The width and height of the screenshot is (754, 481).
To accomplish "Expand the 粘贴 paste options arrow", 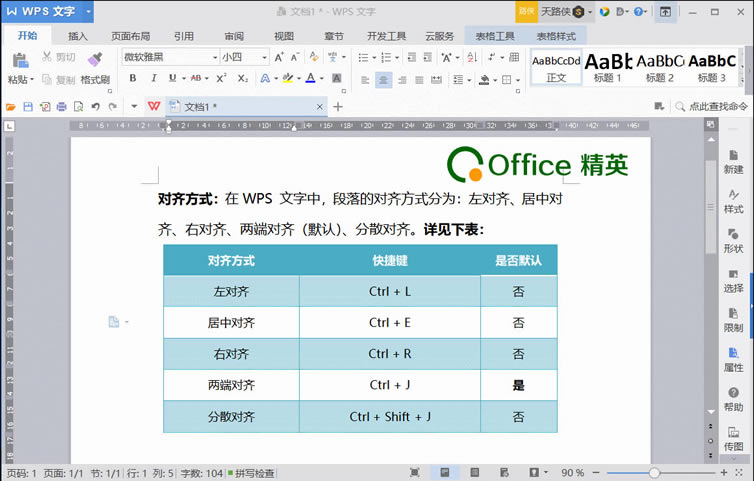I will 32,79.
